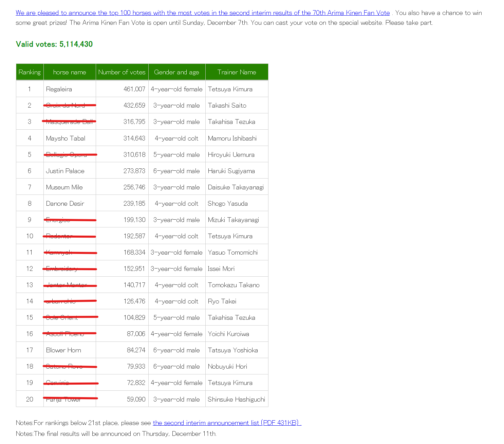
Task: Select trainer Haruki Sugiyama
Action: tap(231, 171)
